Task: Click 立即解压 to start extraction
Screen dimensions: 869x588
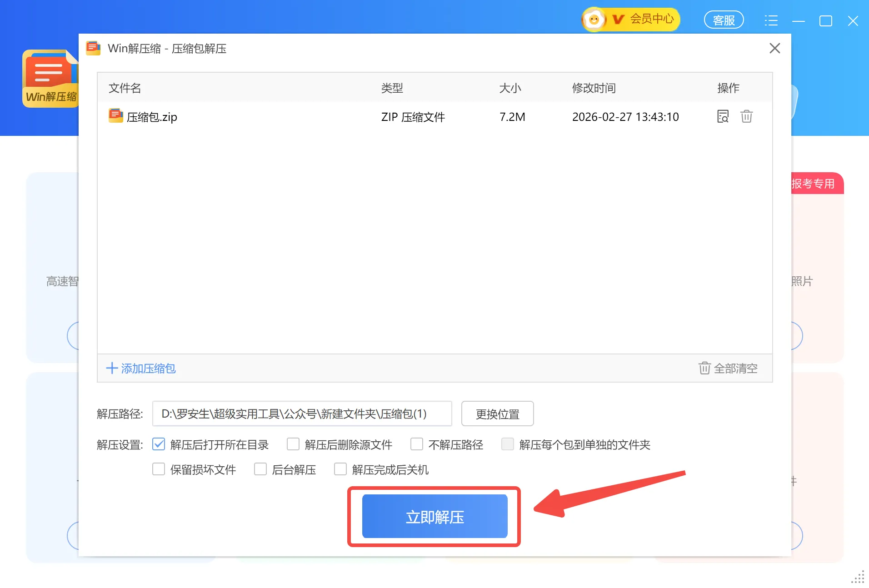Action: [434, 516]
